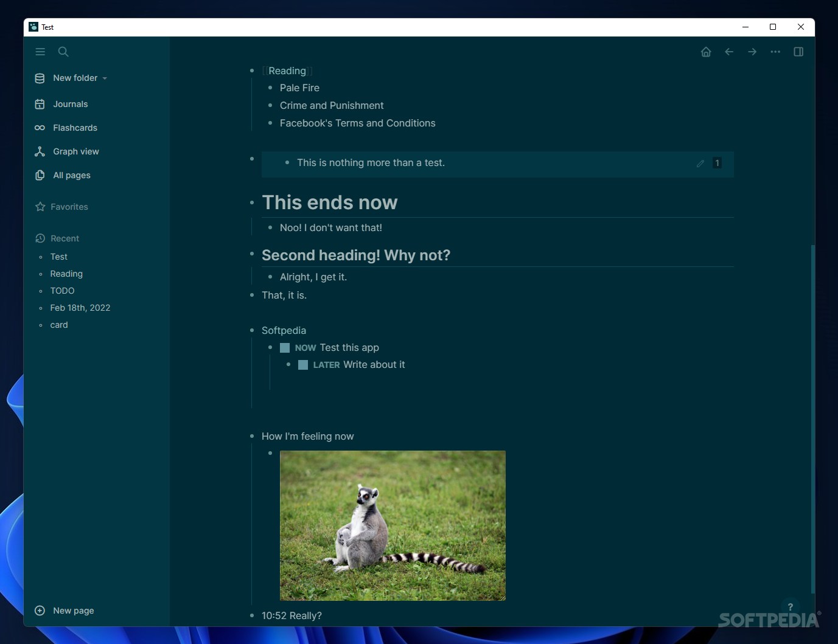The height and width of the screenshot is (644, 838).
Task: Collapse 'Second heading' block bullet
Action: pyautogui.click(x=252, y=253)
